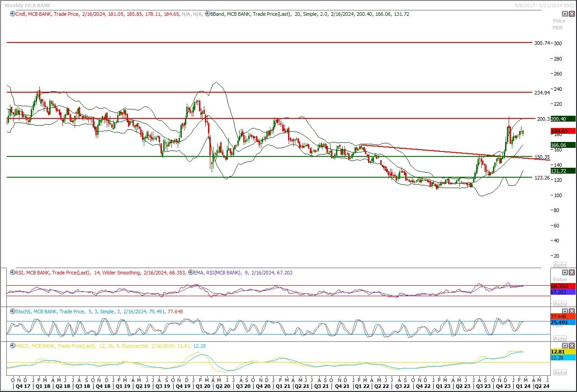This screenshot has height=392, width=577.
Task: Toggle Auto scale on the StochS panel
Action: click(x=560, y=338)
